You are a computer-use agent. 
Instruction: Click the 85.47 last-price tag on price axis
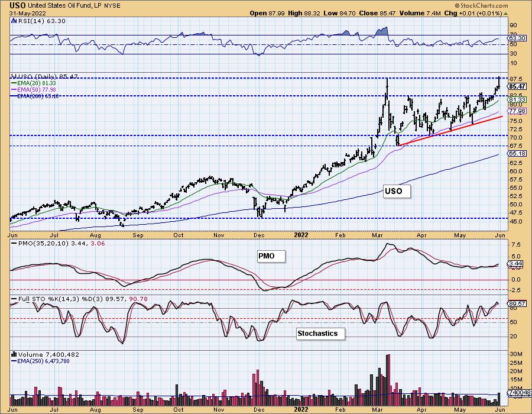coord(517,86)
